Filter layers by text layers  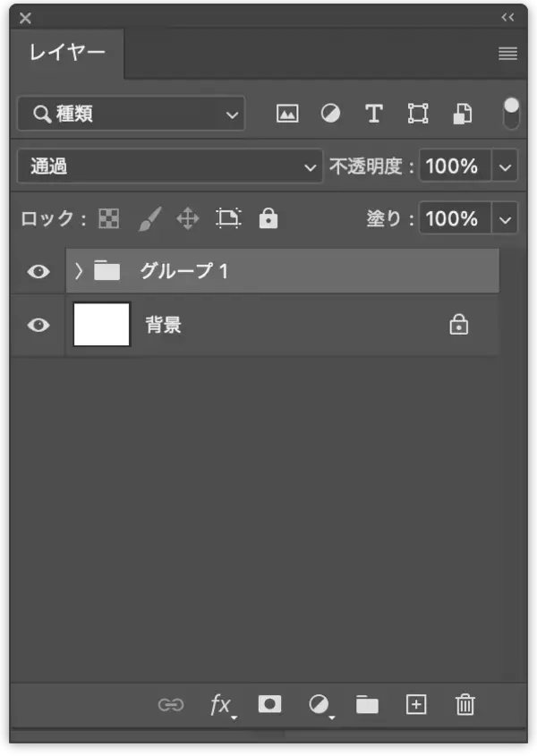(x=373, y=113)
